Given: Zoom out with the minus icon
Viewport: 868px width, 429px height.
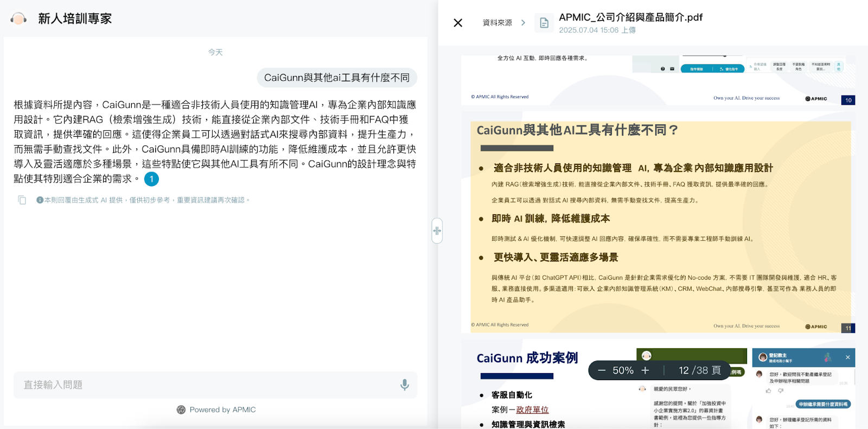Looking at the screenshot, I should 602,370.
